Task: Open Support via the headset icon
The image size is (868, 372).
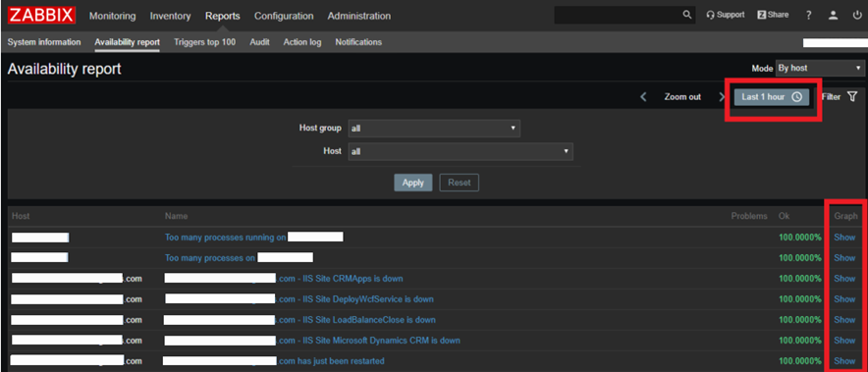Action: point(726,15)
